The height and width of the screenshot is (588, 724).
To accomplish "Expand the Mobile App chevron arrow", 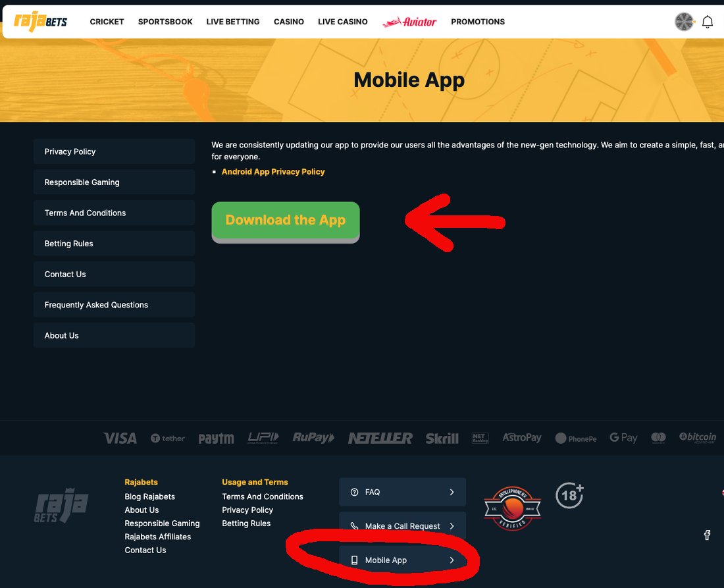I will 452,560.
